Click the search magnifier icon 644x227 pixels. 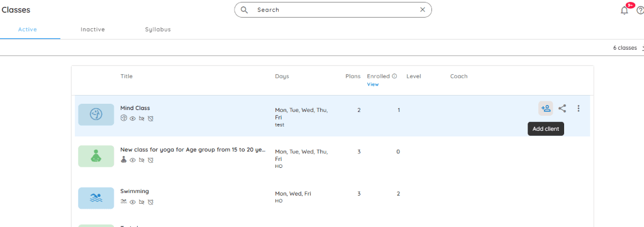tap(245, 10)
